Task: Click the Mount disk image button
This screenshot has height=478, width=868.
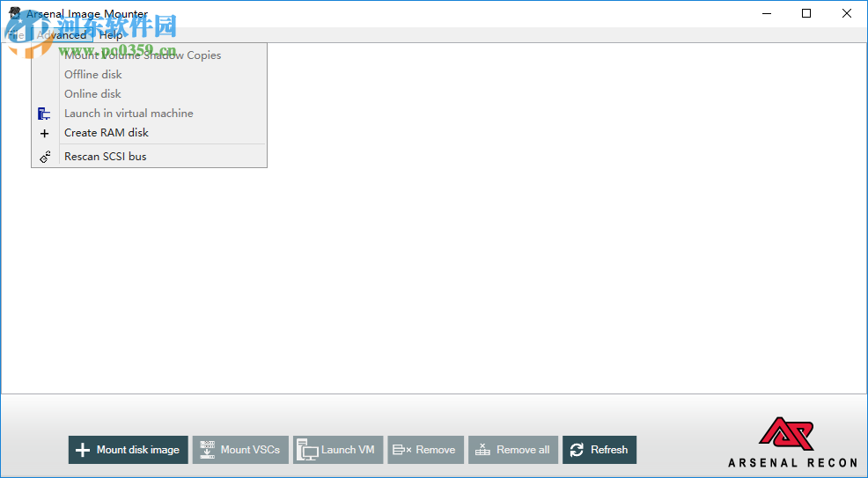Action: click(x=129, y=450)
